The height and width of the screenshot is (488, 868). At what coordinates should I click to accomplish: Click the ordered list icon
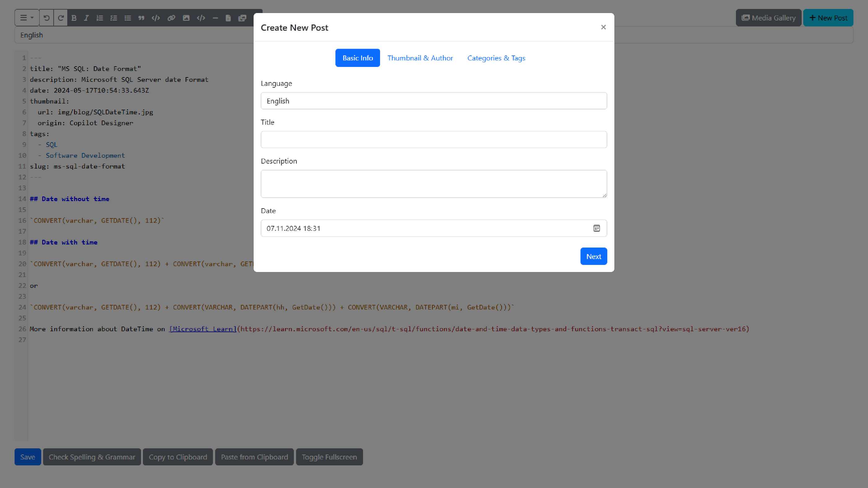click(x=100, y=18)
